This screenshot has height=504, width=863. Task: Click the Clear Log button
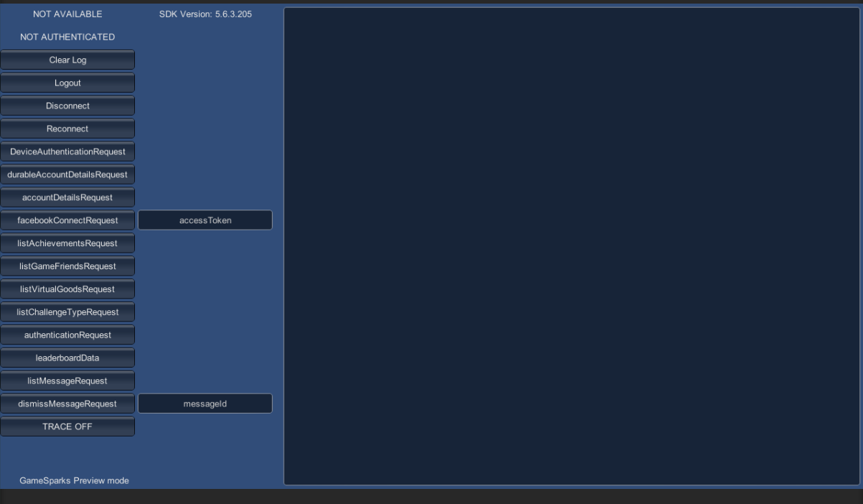[68, 60]
